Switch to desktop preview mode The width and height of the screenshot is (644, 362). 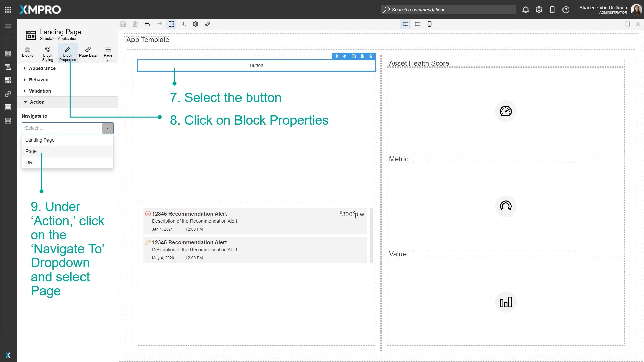(x=405, y=24)
